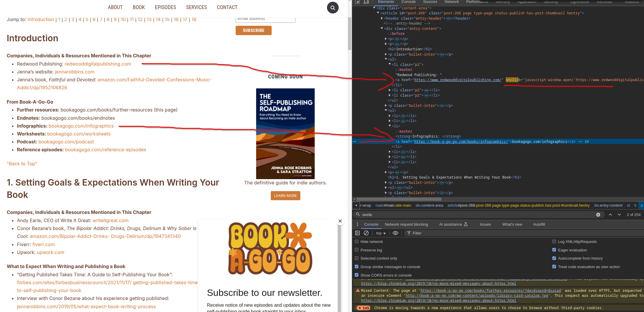644x312 pixels.
Task: Click the LEARN MORE button
Action: click(285, 196)
